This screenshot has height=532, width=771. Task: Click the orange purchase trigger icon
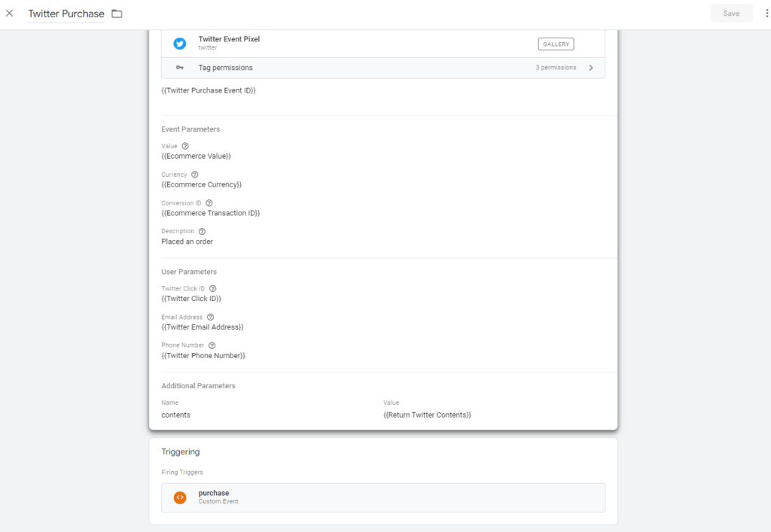(180, 497)
